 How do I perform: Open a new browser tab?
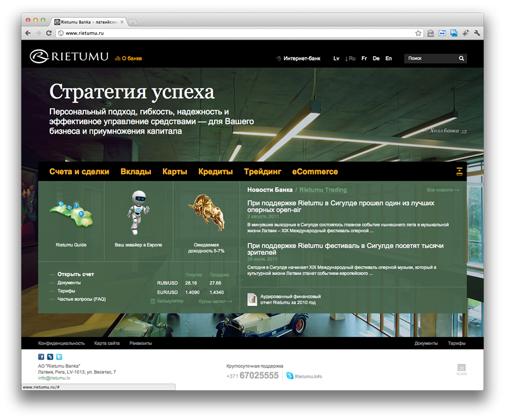pos(133,22)
